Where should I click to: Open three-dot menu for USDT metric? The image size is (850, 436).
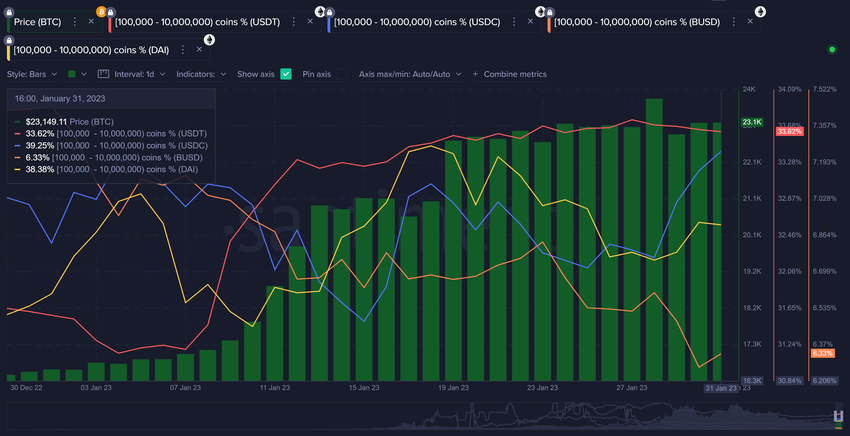coord(293,21)
